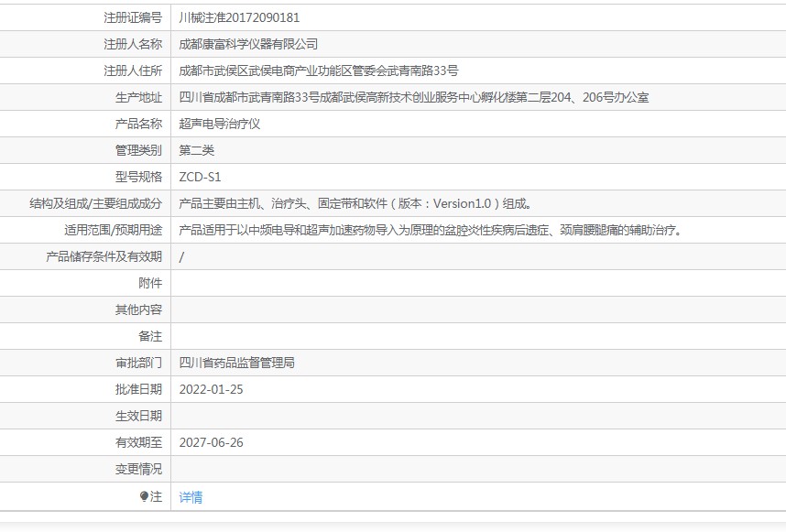Screen dimensions: 786x532
Task: Select production address starting 四川省成都市武青南路33号
Action: (x=413, y=97)
